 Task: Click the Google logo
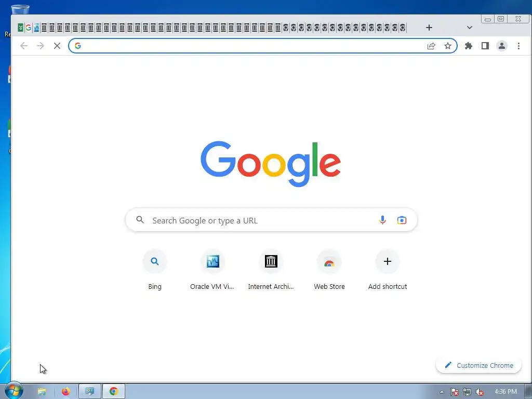pos(270,164)
